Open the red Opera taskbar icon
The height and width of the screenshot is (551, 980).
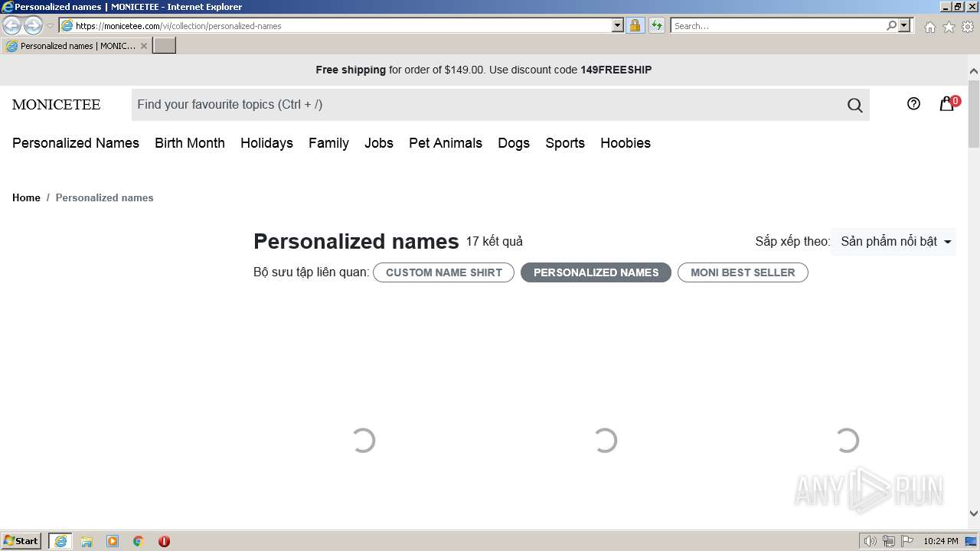[x=164, y=541]
